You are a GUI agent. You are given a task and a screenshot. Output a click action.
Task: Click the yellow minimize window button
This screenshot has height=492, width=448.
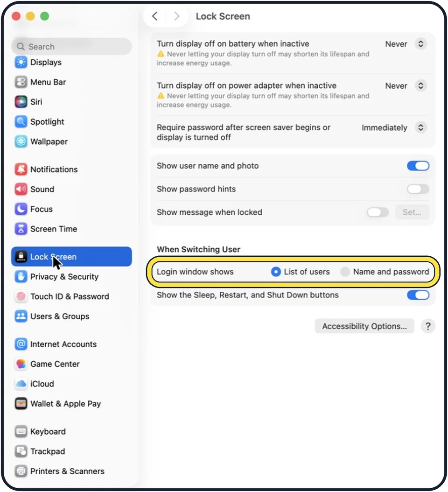tap(30, 16)
